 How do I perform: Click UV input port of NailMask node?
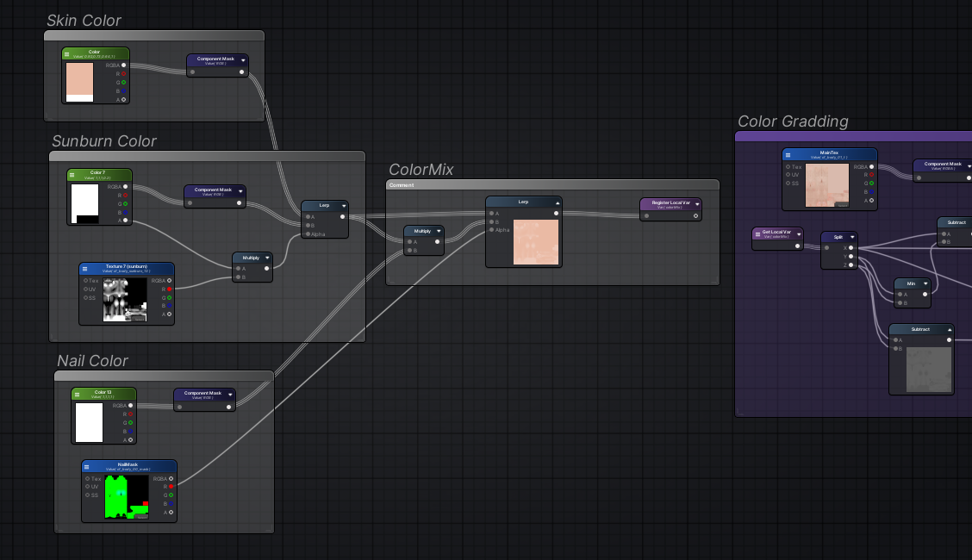(x=87, y=487)
